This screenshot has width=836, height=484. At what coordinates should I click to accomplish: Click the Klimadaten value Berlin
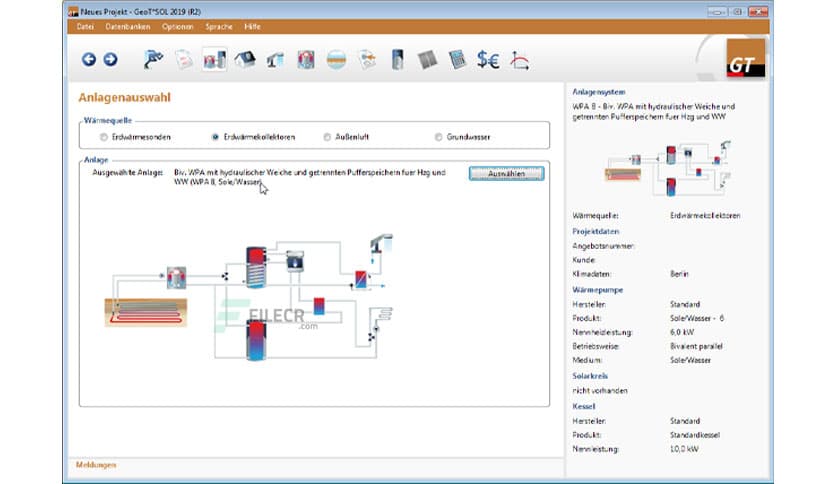coord(679,274)
